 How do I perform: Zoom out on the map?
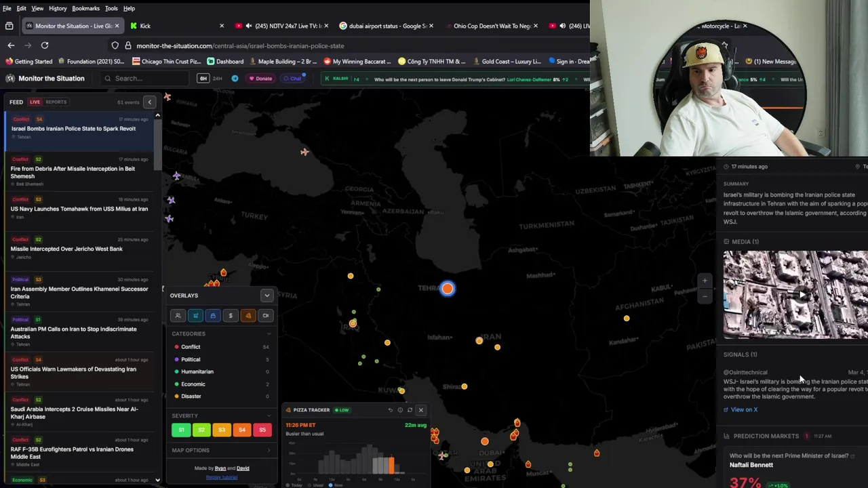[705, 296]
